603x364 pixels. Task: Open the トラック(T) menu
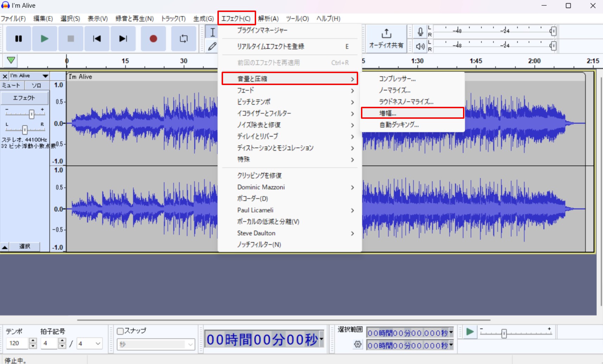pos(173,19)
